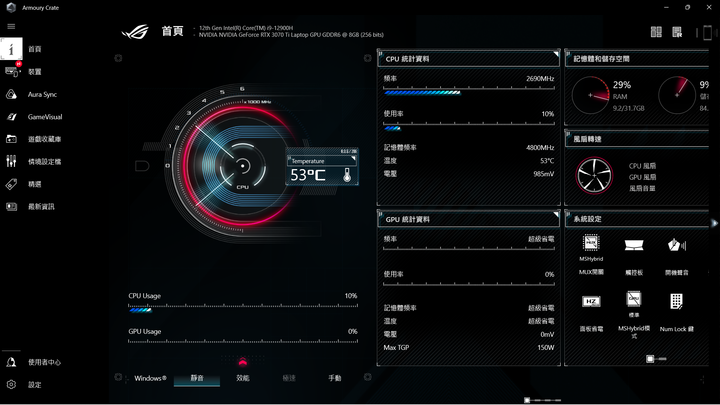
Task: Click the 12th Gen Intel Core i9-12900H text
Action: coord(246,28)
